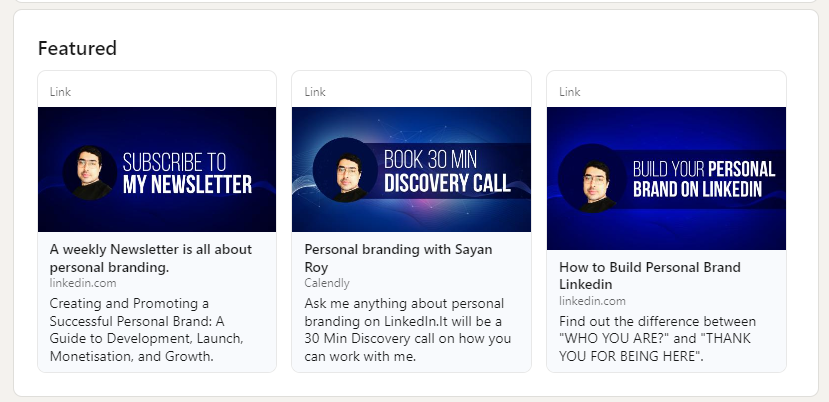Screen dimensions: 829x402
Task: Click the Calendly source label
Action: point(327,283)
